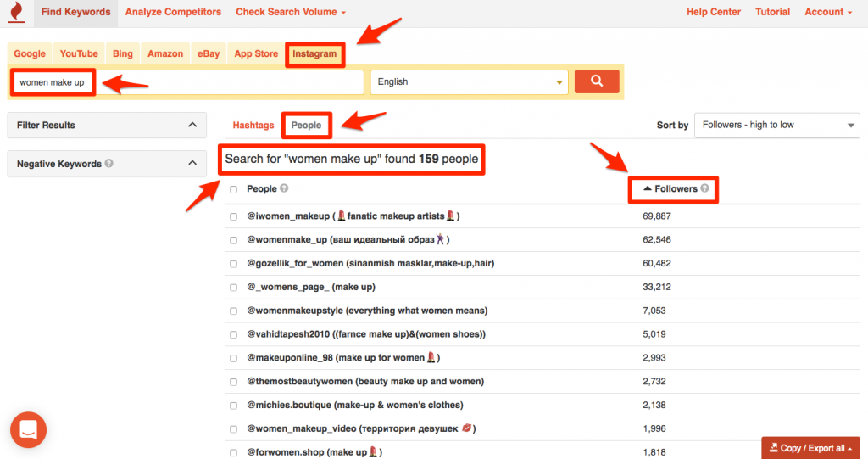Switch to the eBay tab
The image size is (868, 459).
(x=209, y=53)
